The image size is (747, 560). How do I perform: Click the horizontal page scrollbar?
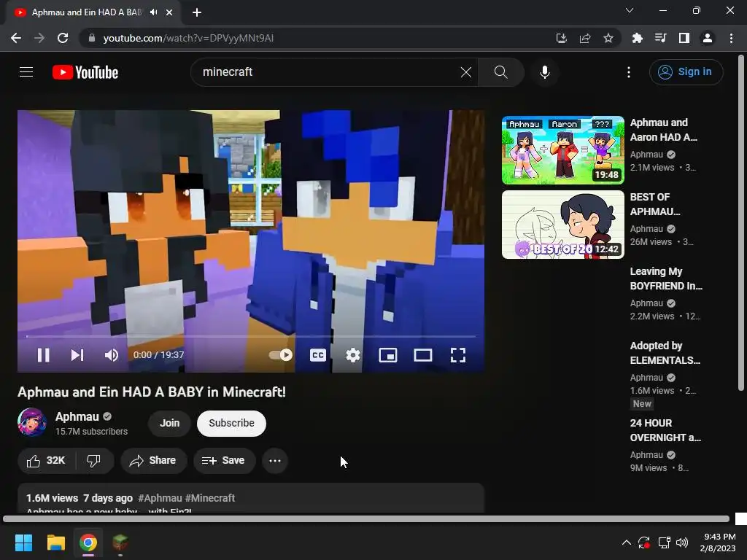pyautogui.click(x=366, y=519)
